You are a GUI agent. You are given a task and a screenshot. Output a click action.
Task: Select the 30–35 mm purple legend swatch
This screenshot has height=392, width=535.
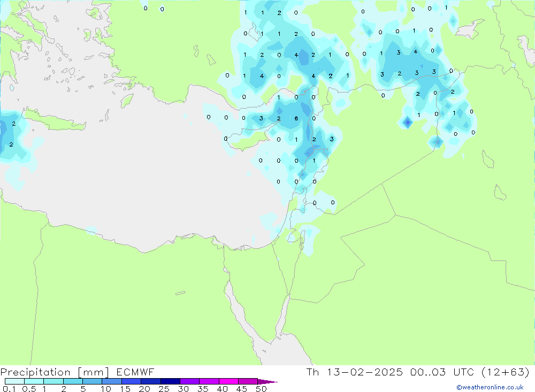[190, 381]
